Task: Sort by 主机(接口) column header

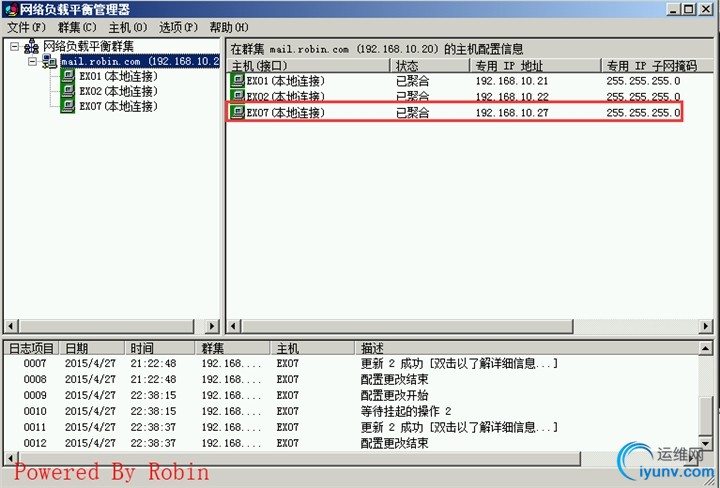Action: pos(309,66)
